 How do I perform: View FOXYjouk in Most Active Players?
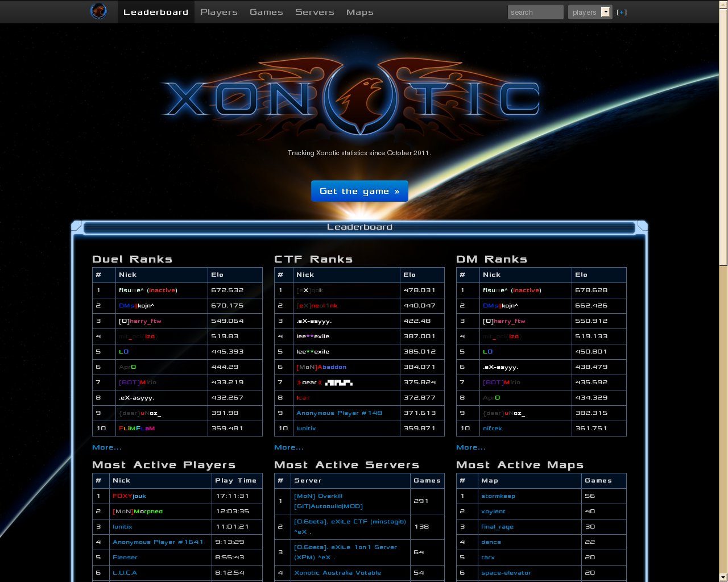coord(129,496)
